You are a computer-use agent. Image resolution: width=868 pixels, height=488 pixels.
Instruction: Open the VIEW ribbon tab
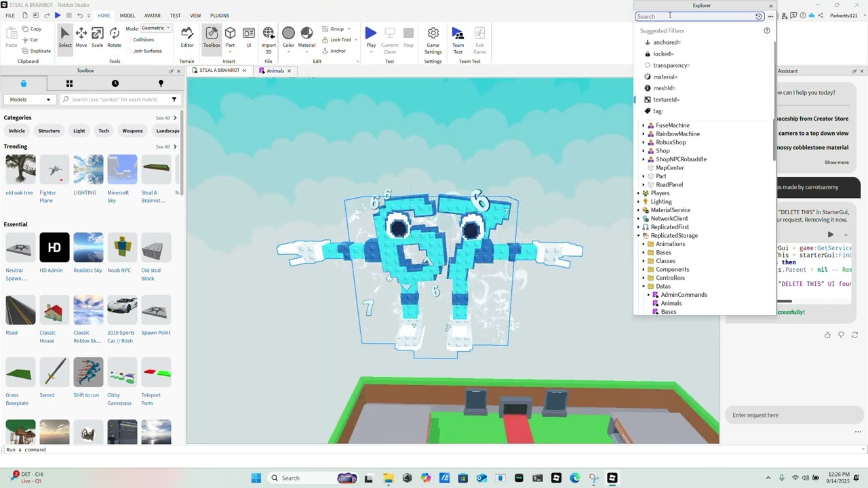195,16
